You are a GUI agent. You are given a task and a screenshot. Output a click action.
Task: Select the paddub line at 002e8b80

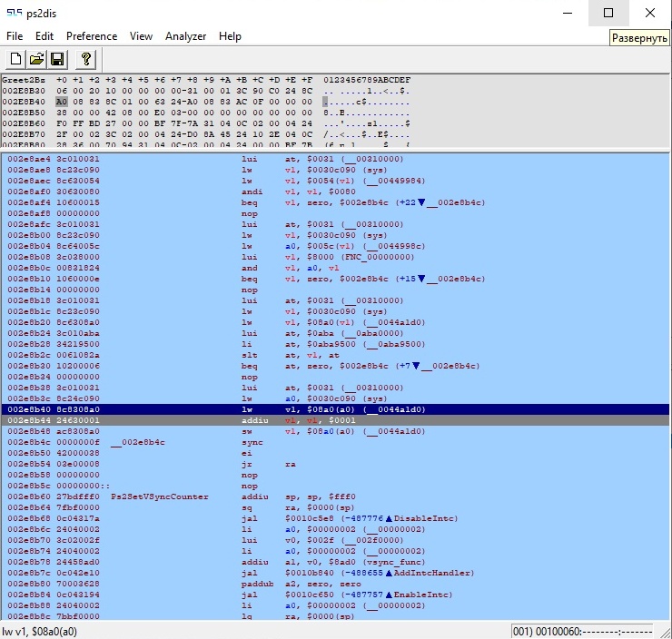(335, 585)
